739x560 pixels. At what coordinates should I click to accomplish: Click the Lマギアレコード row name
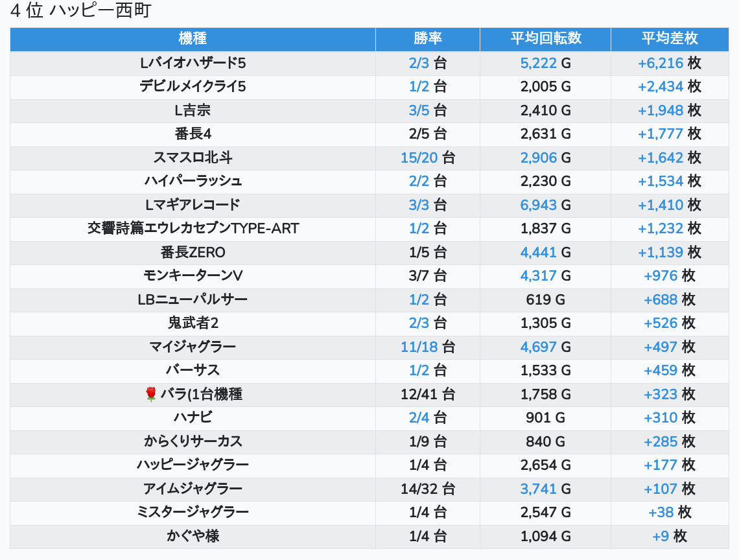click(x=193, y=205)
